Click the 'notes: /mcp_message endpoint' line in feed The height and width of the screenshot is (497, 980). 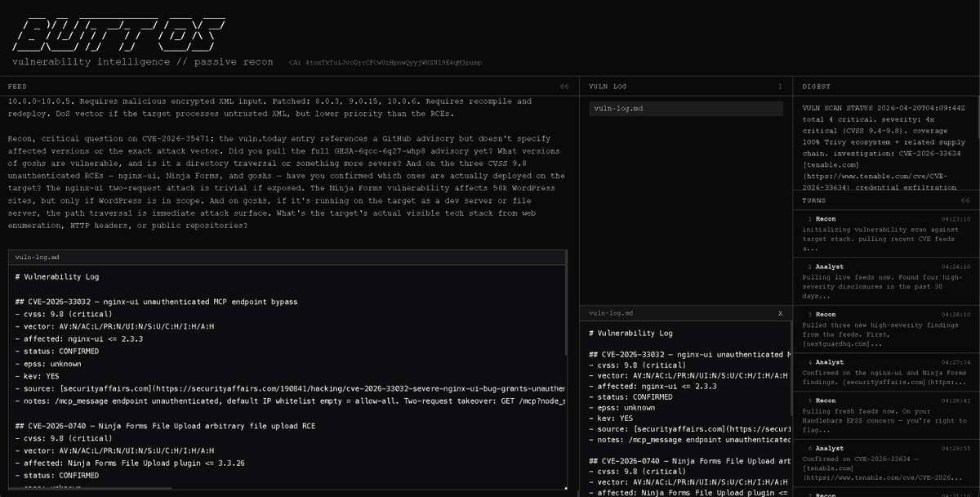click(290, 401)
